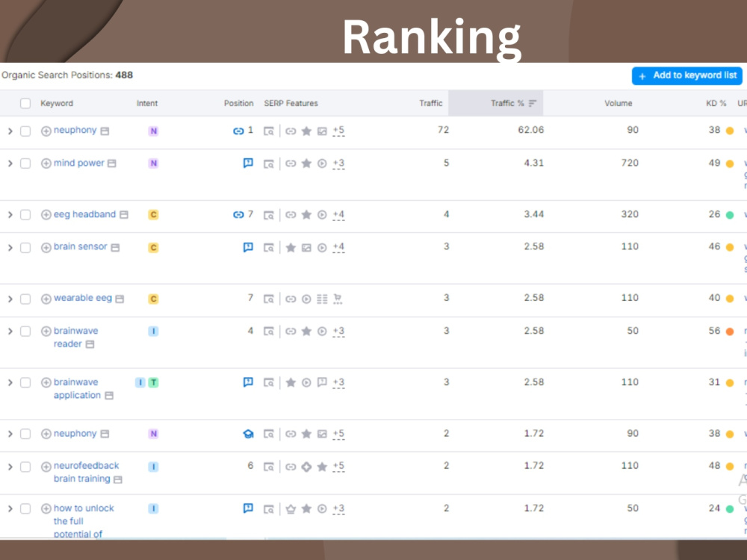Expand the 'wearable eeg' row chevron
The height and width of the screenshot is (560, 747).
[x=10, y=299]
